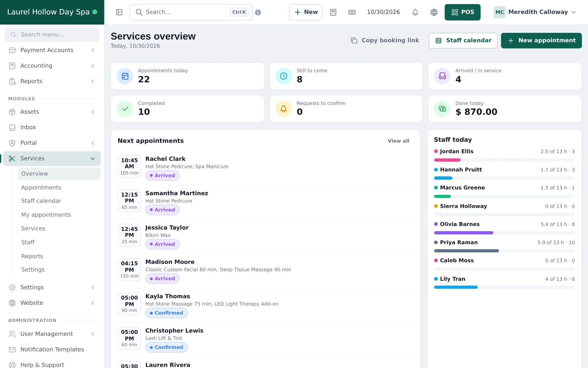Viewport: 588px width, 368px height.
Task: Open Staff calendar in the Services submenu
Action: point(59,201)
